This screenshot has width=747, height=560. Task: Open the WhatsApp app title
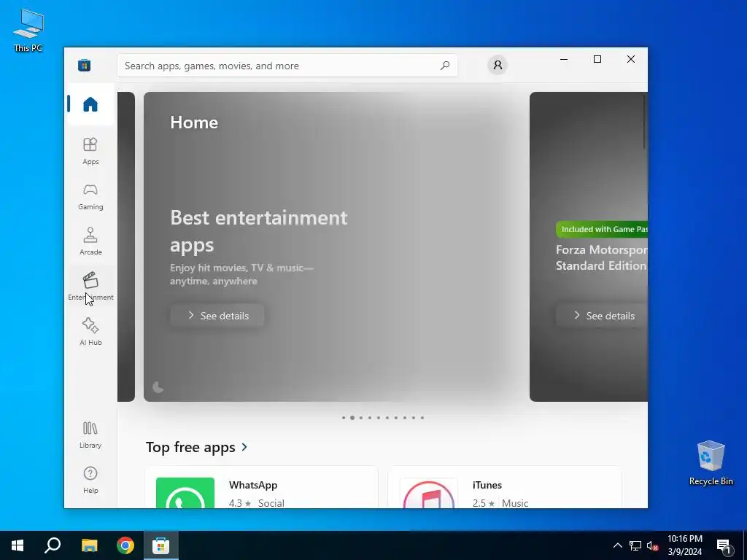click(x=253, y=485)
